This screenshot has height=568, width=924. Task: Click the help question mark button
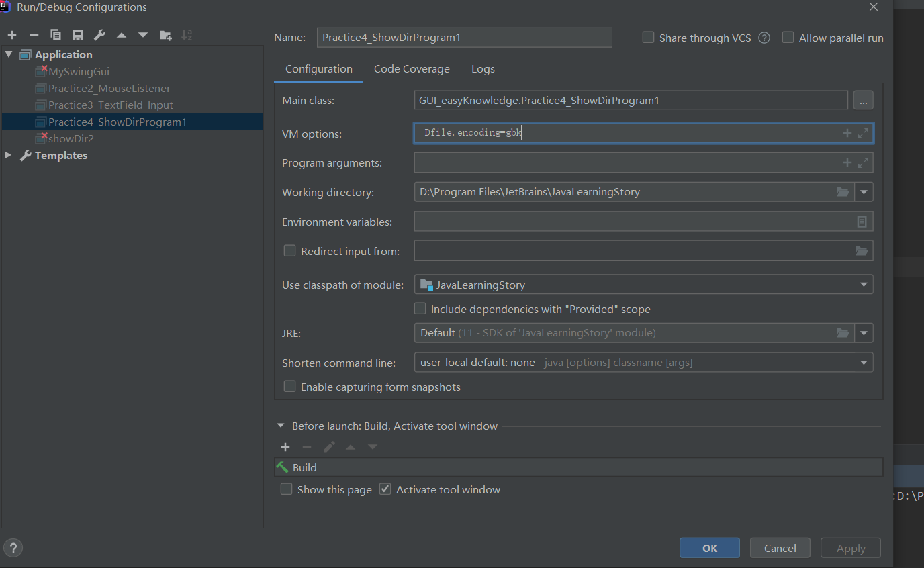click(x=13, y=547)
